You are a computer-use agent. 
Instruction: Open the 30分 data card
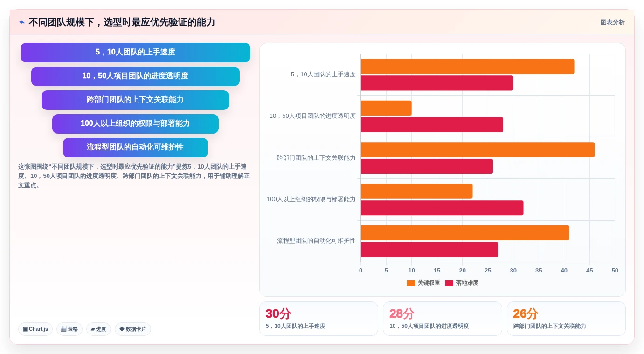(319, 319)
